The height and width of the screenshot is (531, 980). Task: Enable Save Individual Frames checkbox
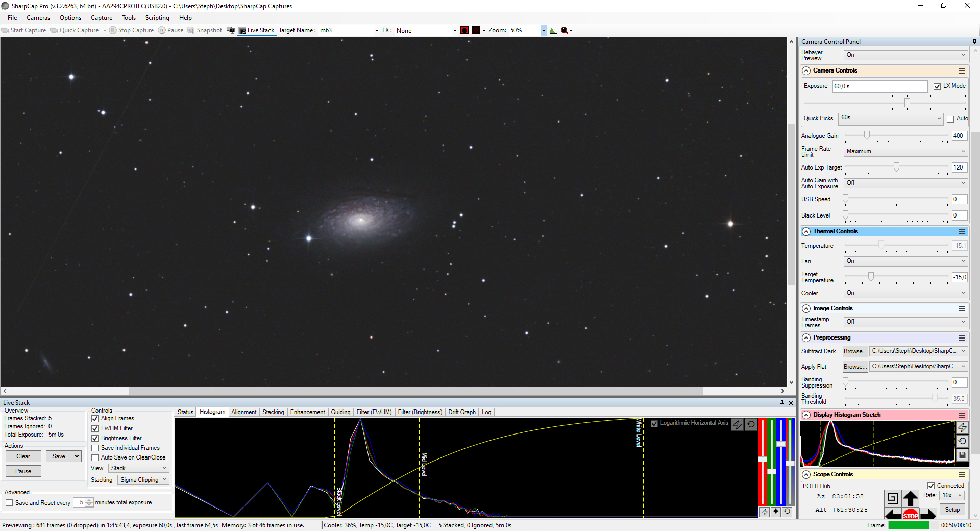[x=95, y=448]
